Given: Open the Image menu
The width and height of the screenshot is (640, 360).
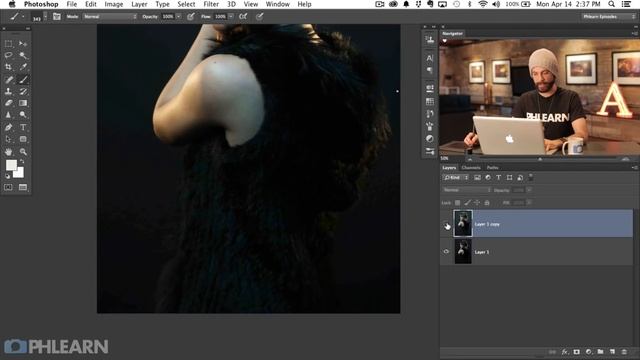Looking at the screenshot, I should coord(113,4).
